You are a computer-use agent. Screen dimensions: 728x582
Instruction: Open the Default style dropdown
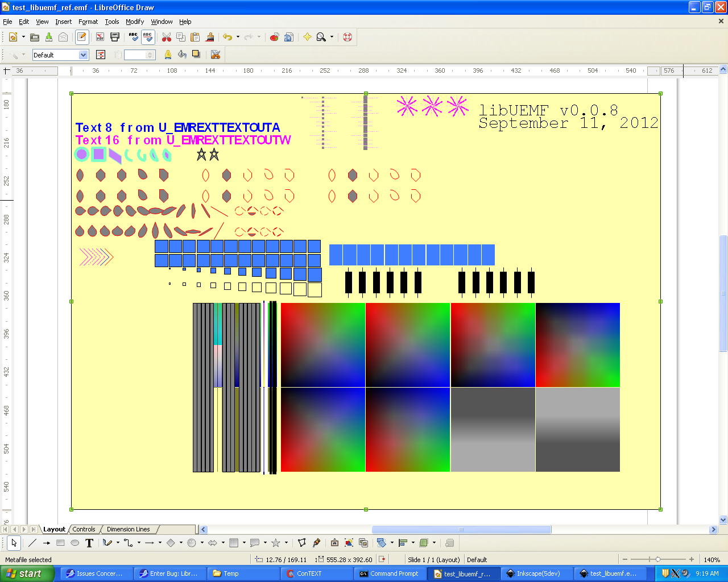tap(84, 55)
